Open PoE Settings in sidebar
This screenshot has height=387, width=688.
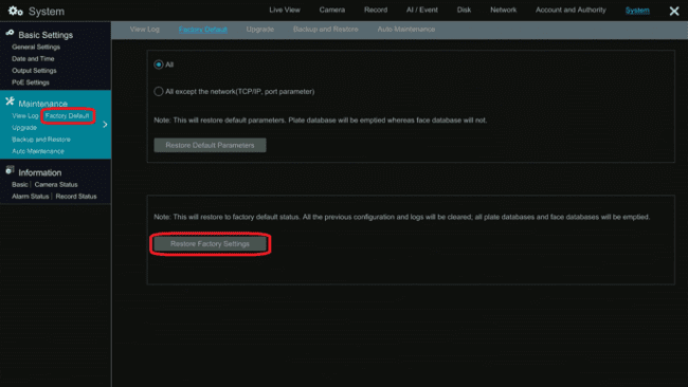pos(30,82)
